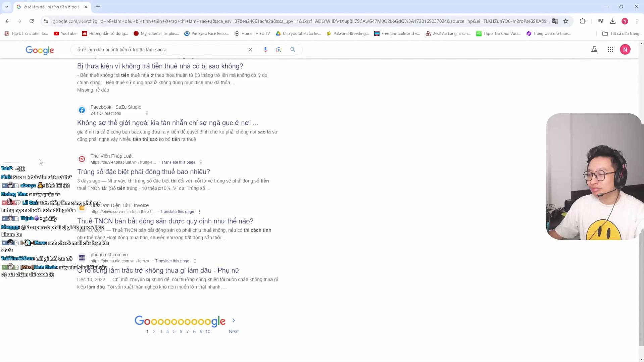Go to the Next results page
The width and height of the screenshot is (644, 362).
(x=234, y=331)
